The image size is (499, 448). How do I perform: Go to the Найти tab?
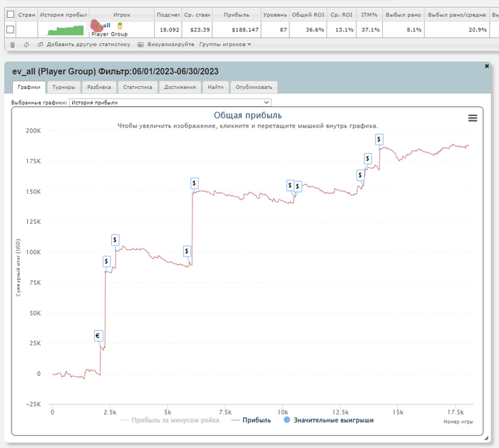click(x=215, y=87)
